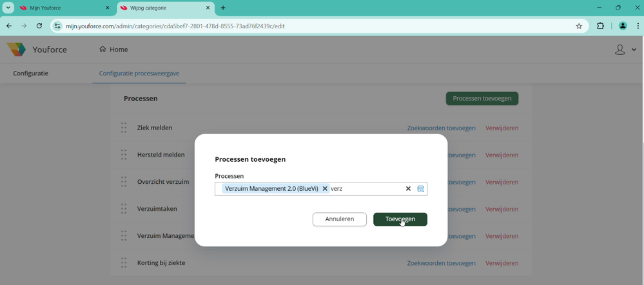The width and height of the screenshot is (644, 285).
Task: Close the Wijzig categorie browser tab
Action: 208,8
